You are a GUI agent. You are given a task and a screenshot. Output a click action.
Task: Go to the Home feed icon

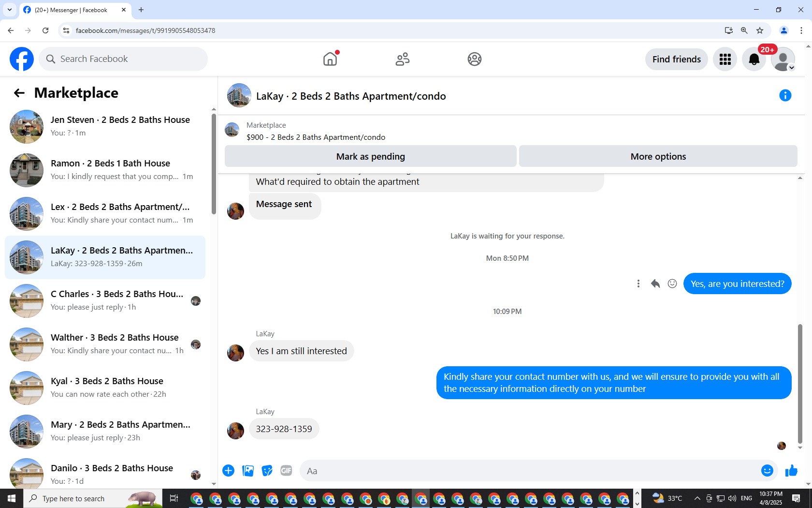[330, 59]
